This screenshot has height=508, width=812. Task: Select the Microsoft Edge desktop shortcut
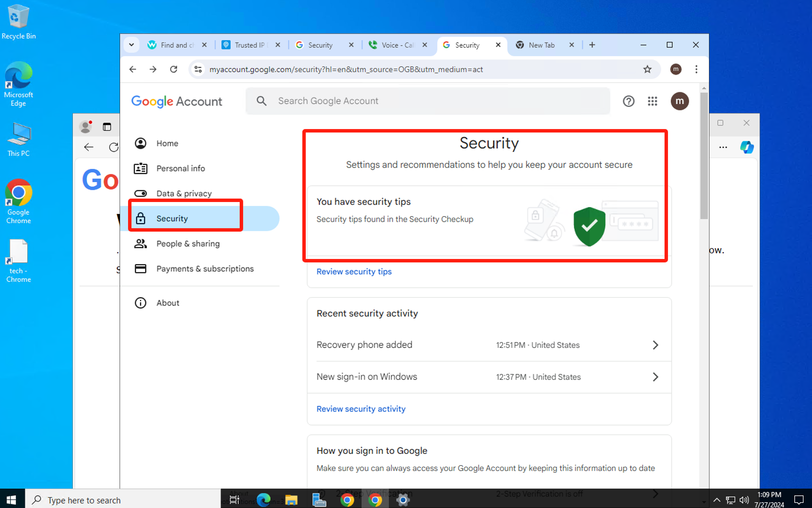[18, 84]
